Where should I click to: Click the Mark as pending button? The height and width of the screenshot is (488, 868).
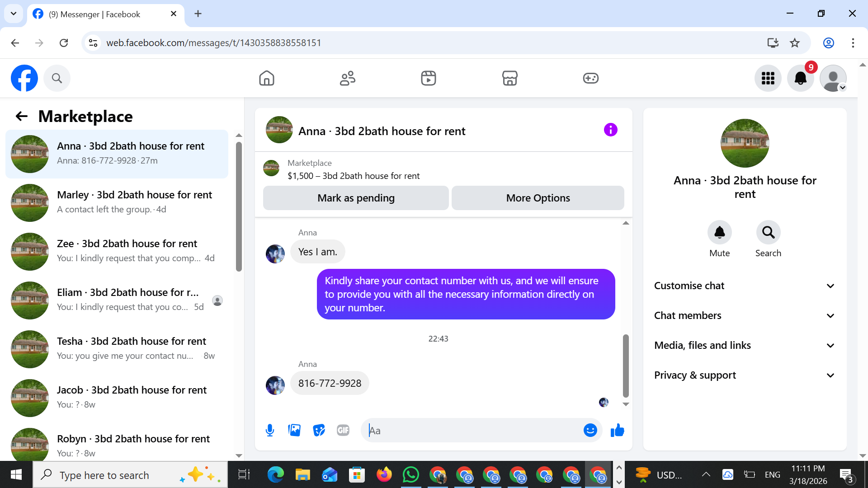pyautogui.click(x=356, y=198)
